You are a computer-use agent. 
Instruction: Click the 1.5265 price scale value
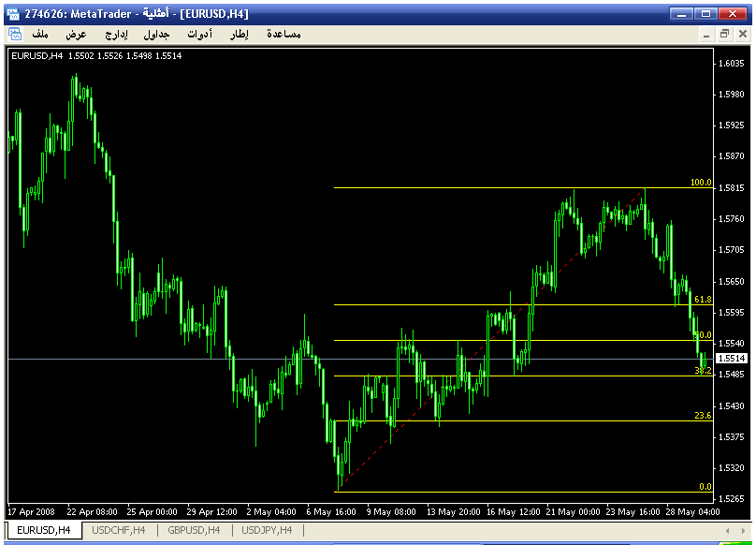pos(732,499)
